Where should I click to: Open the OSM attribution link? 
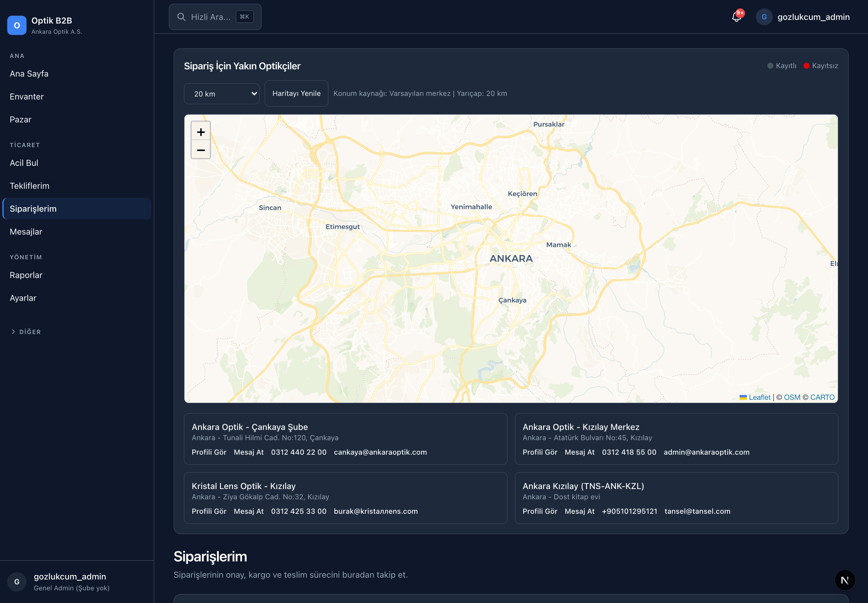792,397
